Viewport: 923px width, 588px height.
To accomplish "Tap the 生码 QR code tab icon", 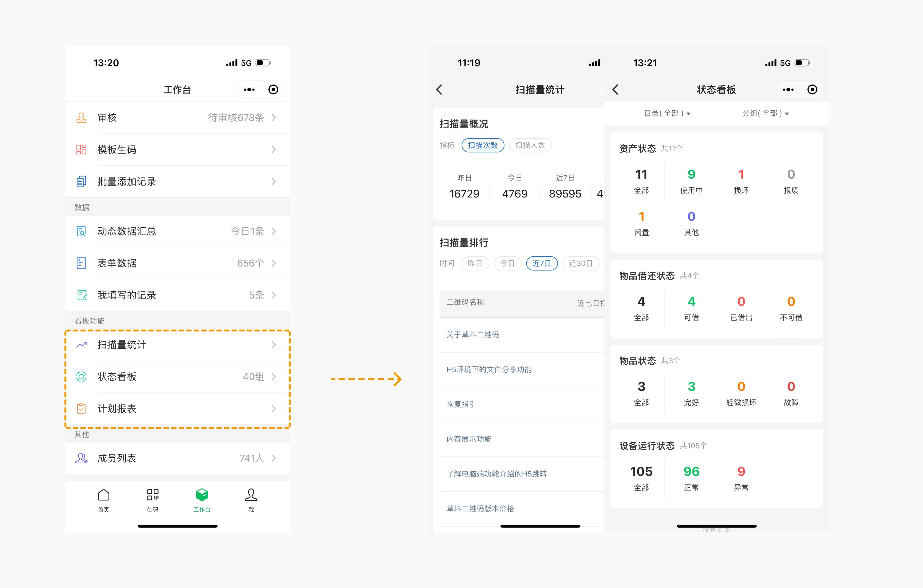I will tap(153, 495).
